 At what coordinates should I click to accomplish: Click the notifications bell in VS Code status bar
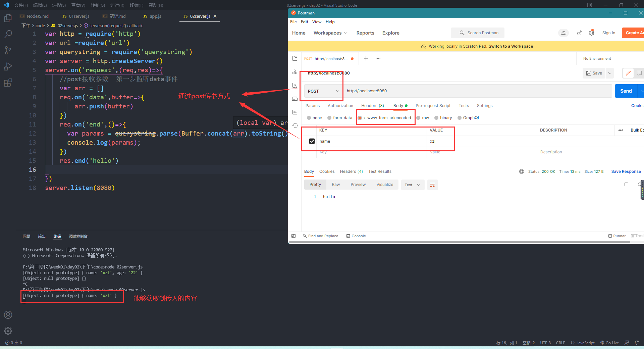(x=637, y=343)
